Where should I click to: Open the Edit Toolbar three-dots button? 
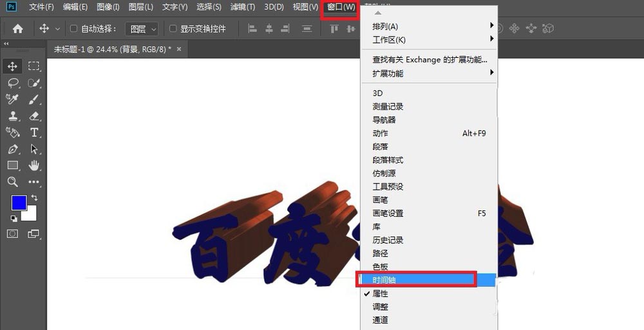[33, 182]
